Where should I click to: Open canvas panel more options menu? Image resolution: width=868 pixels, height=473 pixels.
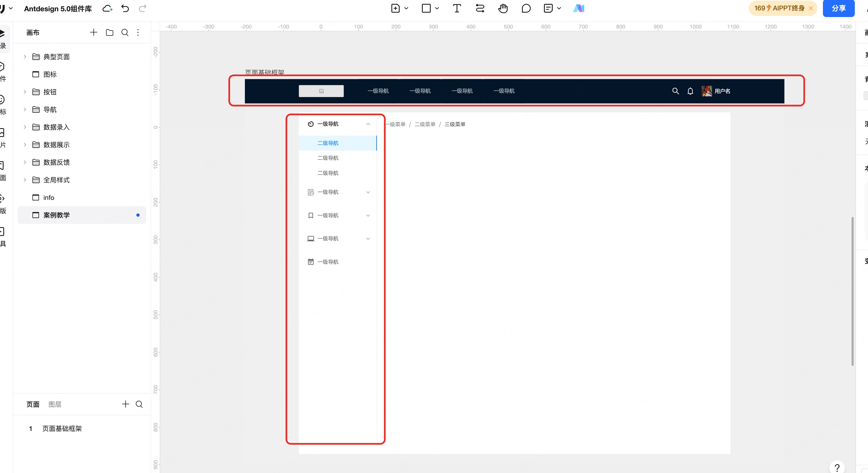point(138,32)
